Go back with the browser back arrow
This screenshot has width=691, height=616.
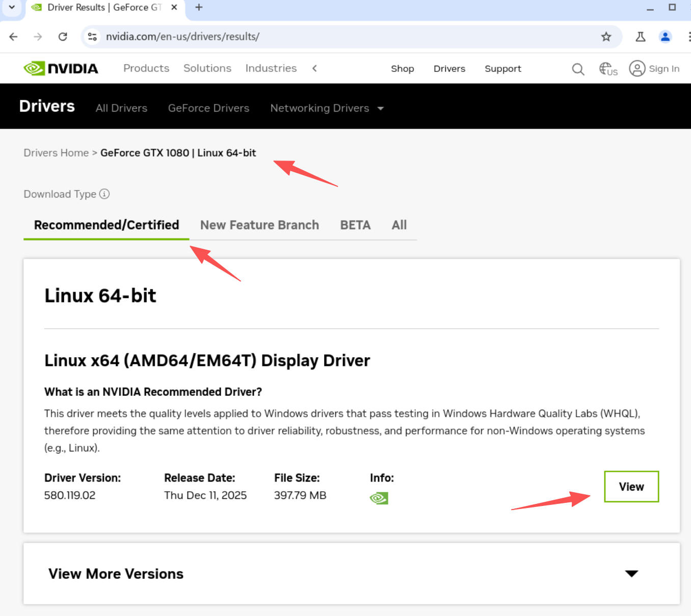[x=14, y=37]
